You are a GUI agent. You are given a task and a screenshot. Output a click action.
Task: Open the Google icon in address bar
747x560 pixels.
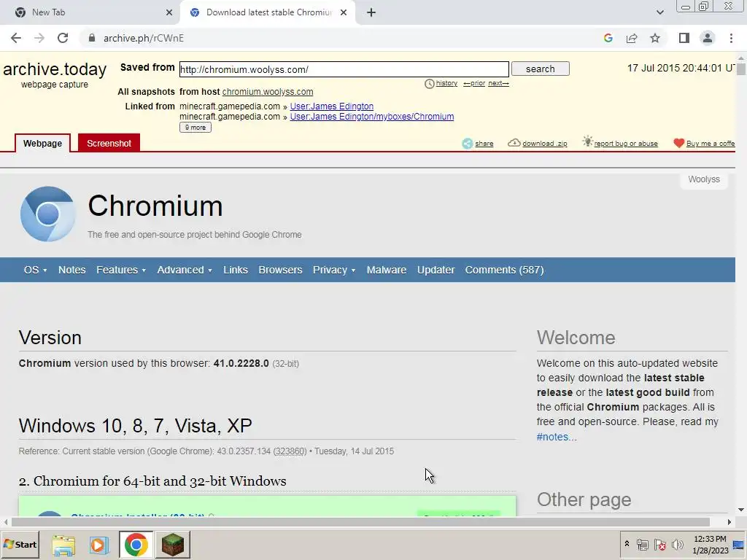(x=608, y=38)
